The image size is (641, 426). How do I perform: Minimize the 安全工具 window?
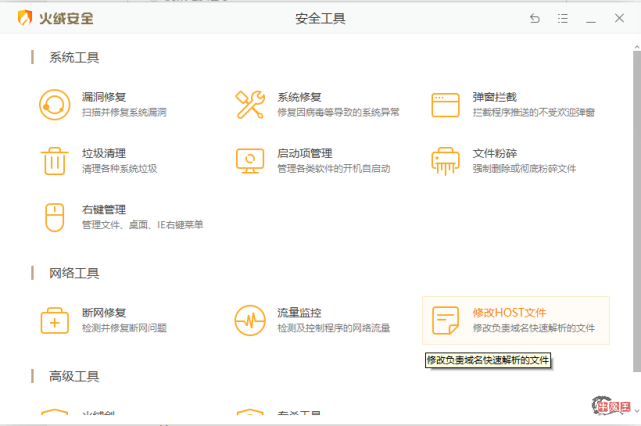(591, 21)
